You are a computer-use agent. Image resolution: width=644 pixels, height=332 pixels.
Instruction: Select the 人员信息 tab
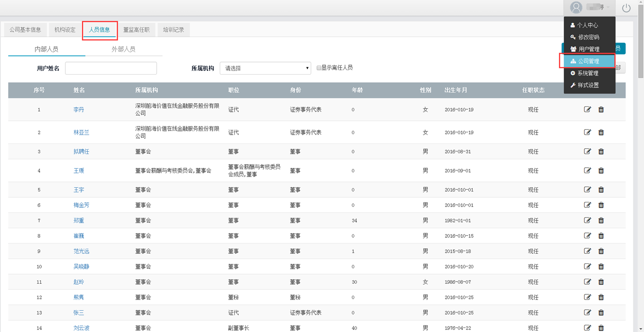coord(99,30)
